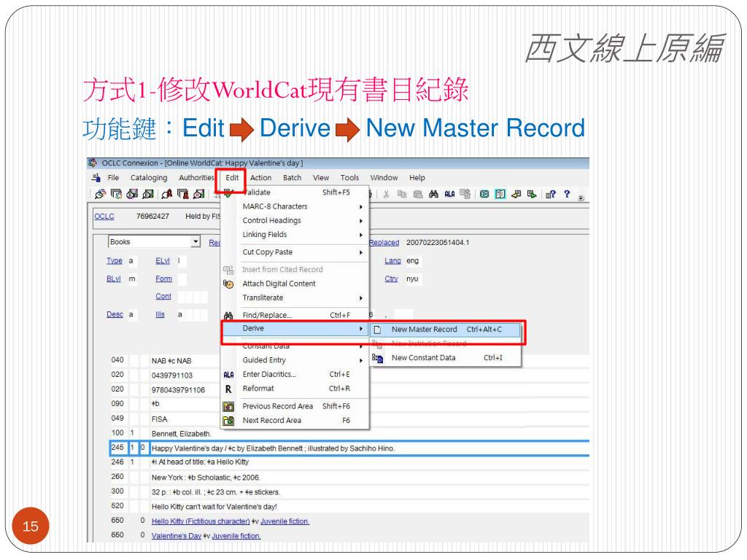
Task: Click the Type fixed field link
Action: point(115,261)
